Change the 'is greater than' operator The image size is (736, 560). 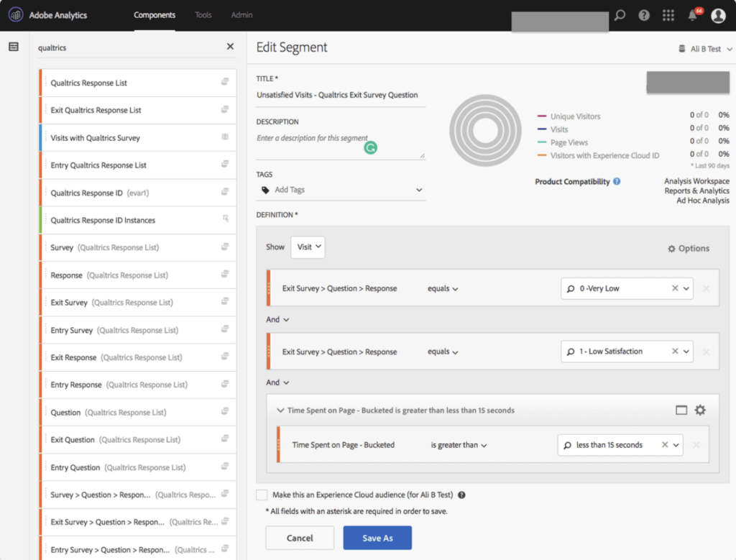coord(459,445)
